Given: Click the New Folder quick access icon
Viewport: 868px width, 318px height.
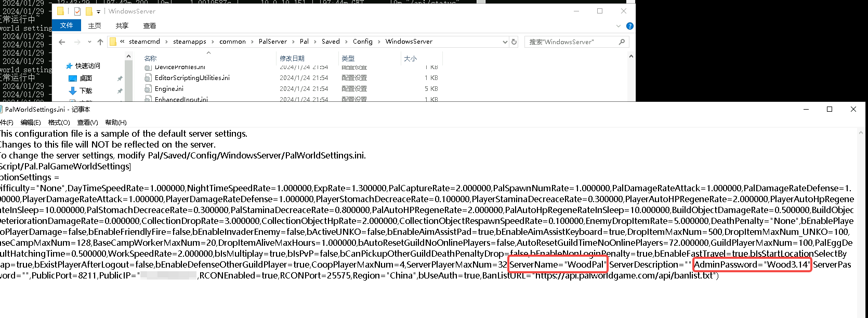Looking at the screenshot, I should tap(89, 11).
